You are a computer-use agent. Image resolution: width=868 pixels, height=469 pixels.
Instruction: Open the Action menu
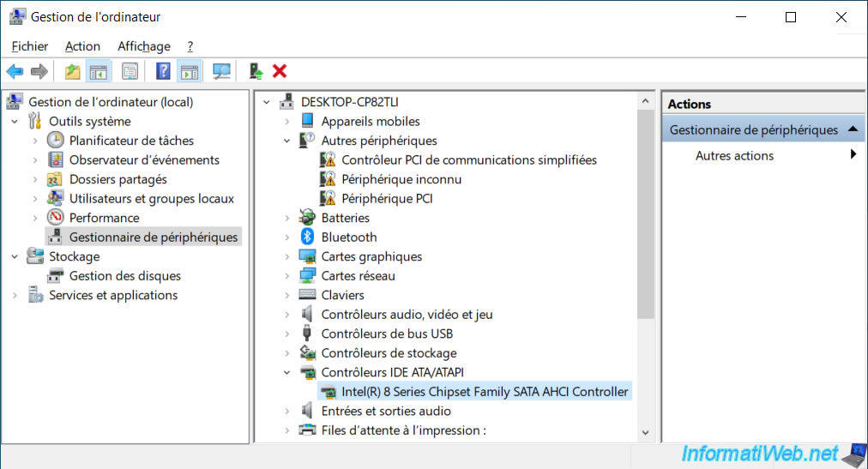pos(82,46)
